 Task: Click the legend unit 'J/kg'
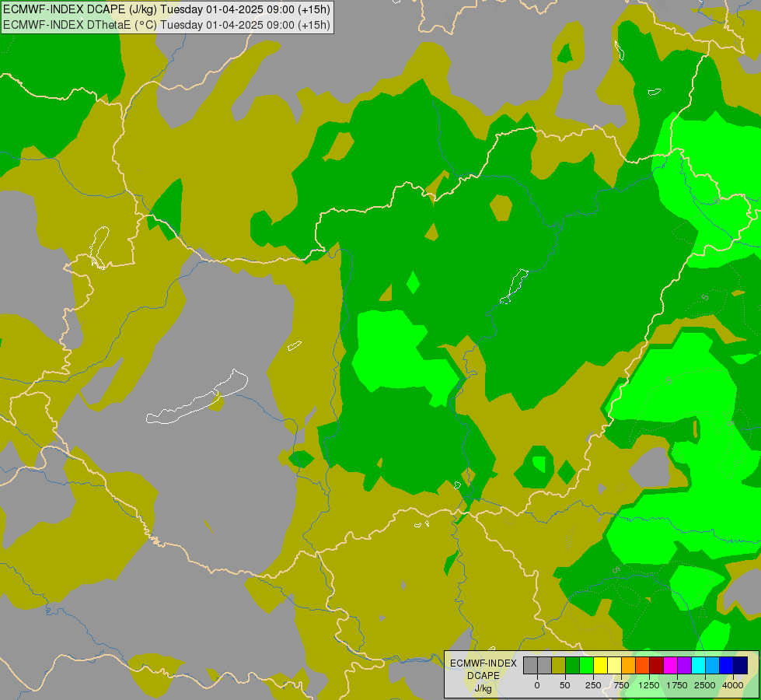(483, 688)
